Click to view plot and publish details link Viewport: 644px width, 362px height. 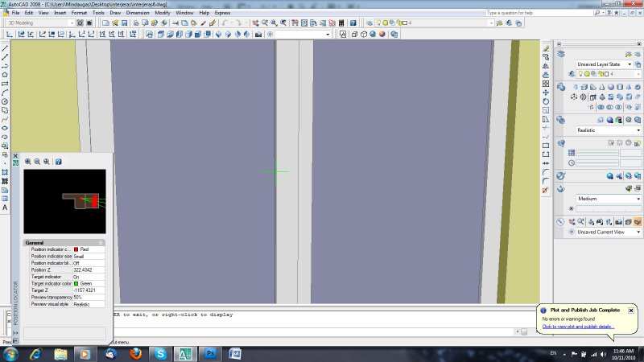[578, 327]
